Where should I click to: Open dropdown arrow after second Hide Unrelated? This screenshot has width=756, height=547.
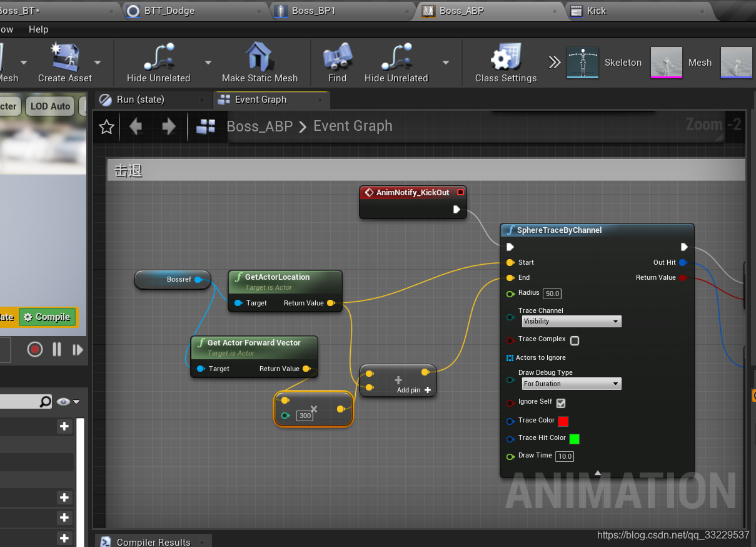point(446,63)
